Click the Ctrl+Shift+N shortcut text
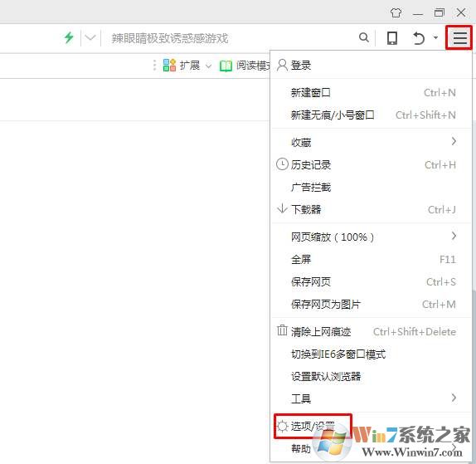476x464 pixels. [x=425, y=115]
